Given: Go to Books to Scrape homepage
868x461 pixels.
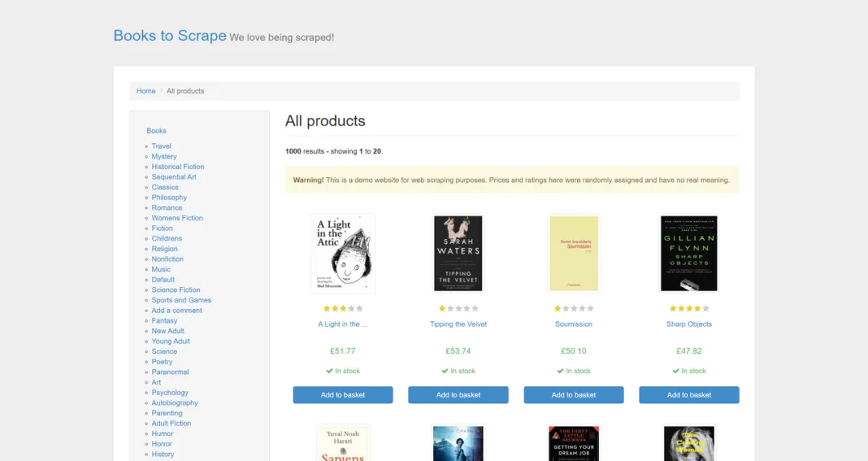Looking at the screenshot, I should point(170,35).
